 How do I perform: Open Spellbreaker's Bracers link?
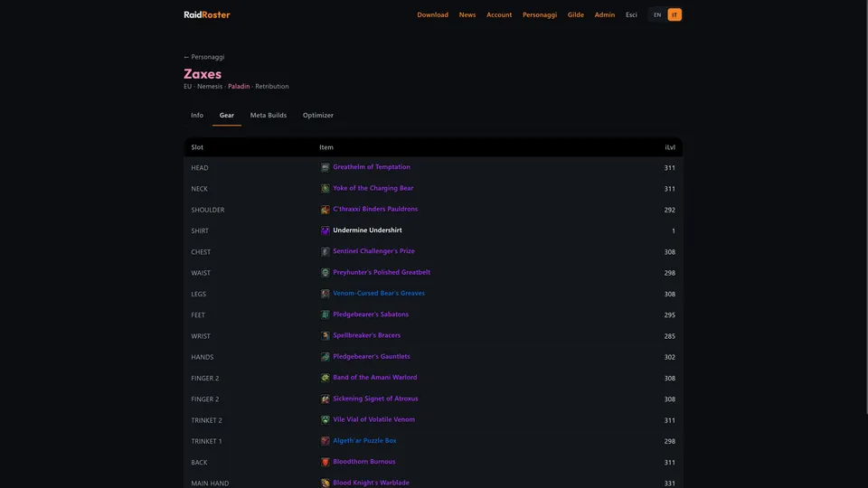click(x=366, y=335)
